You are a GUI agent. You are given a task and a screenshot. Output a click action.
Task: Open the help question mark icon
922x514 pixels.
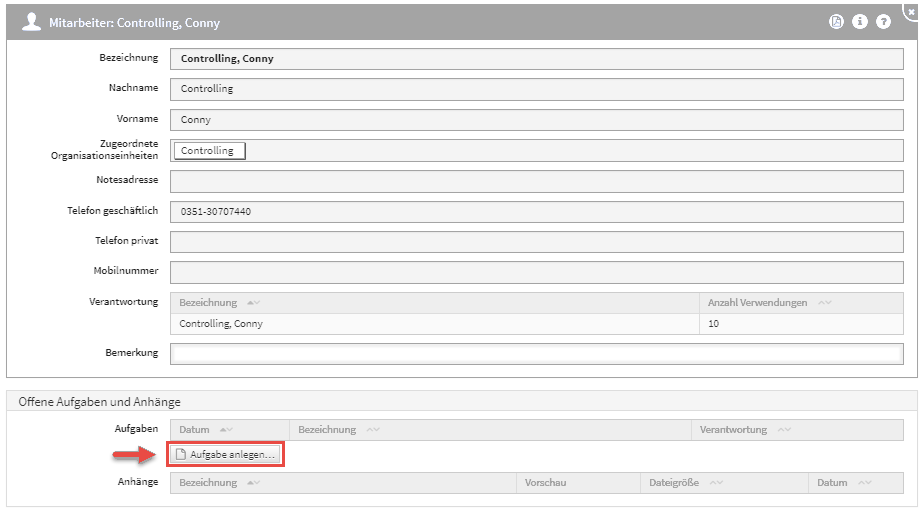coord(883,22)
